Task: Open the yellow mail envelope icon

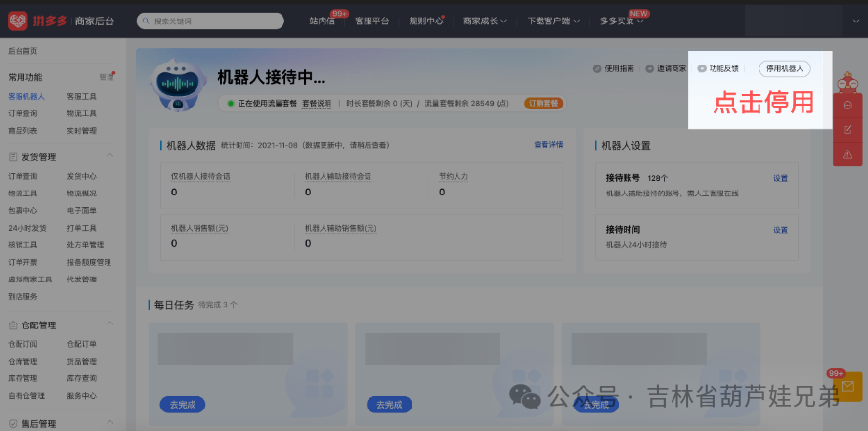Action: click(x=847, y=386)
